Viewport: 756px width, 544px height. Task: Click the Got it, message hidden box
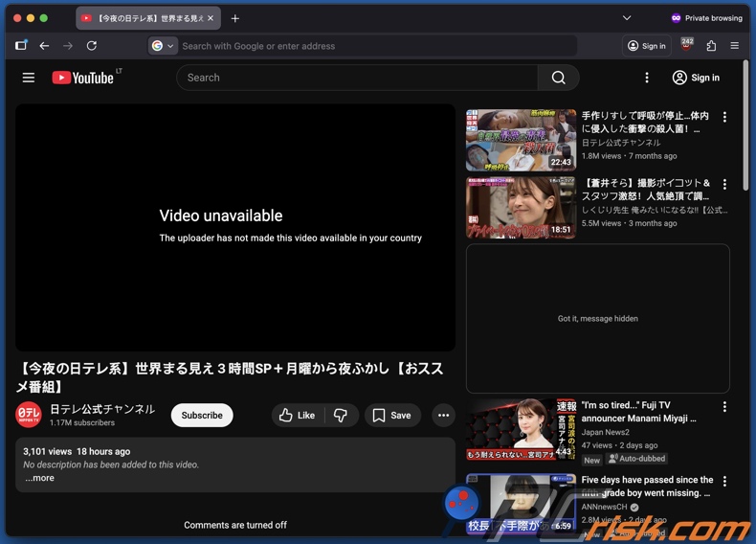pos(598,319)
